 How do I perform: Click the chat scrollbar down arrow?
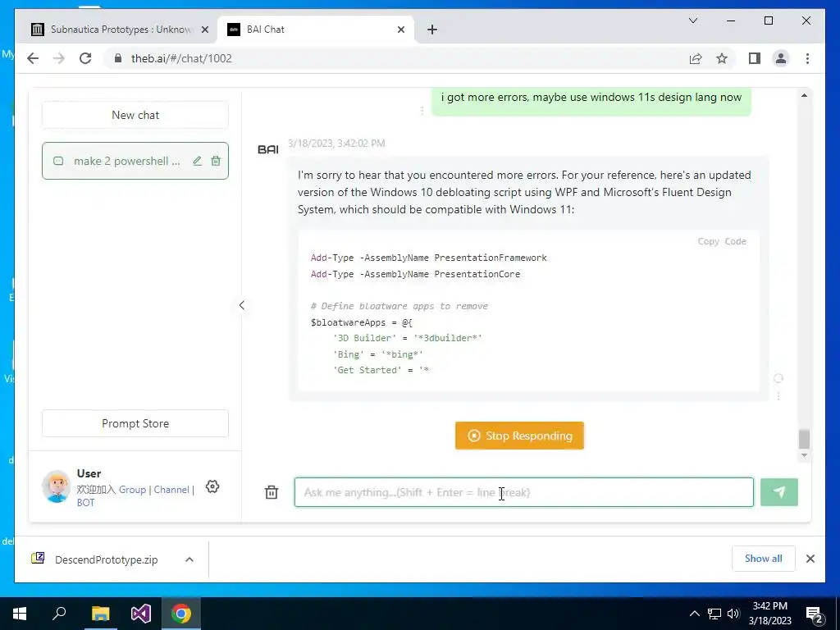804,455
